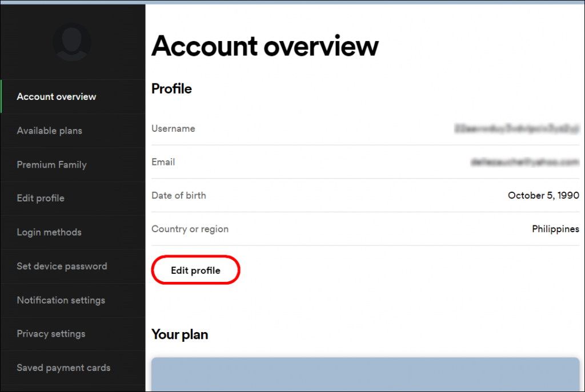Click the Edit profile button
This screenshot has width=585, height=392.
[x=195, y=269]
